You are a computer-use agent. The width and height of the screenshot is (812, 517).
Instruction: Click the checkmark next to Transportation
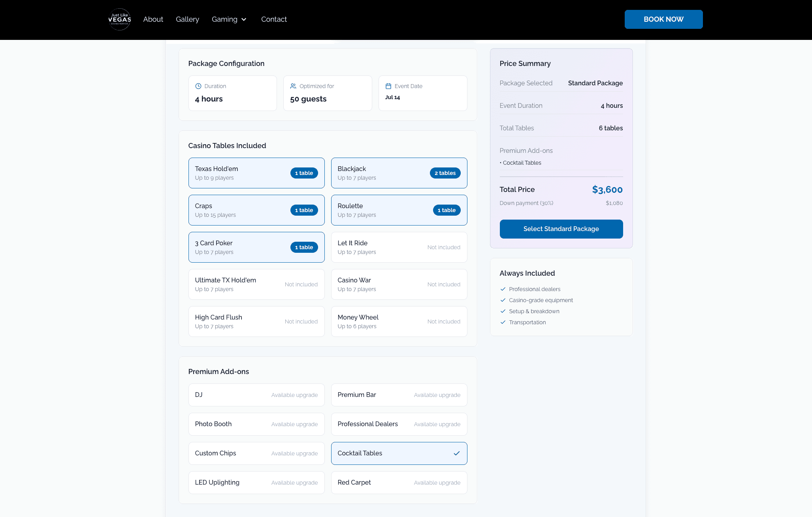click(503, 322)
